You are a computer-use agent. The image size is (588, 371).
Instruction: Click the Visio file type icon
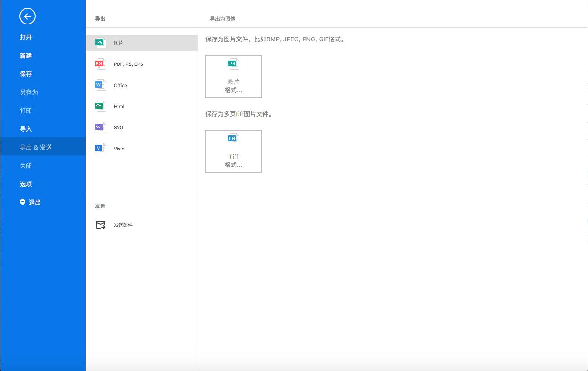(100, 149)
